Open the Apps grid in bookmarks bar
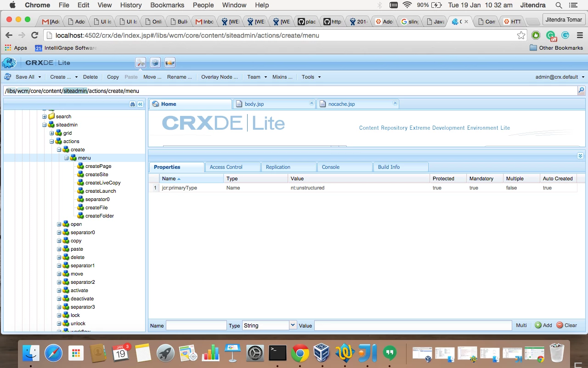 click(16, 48)
